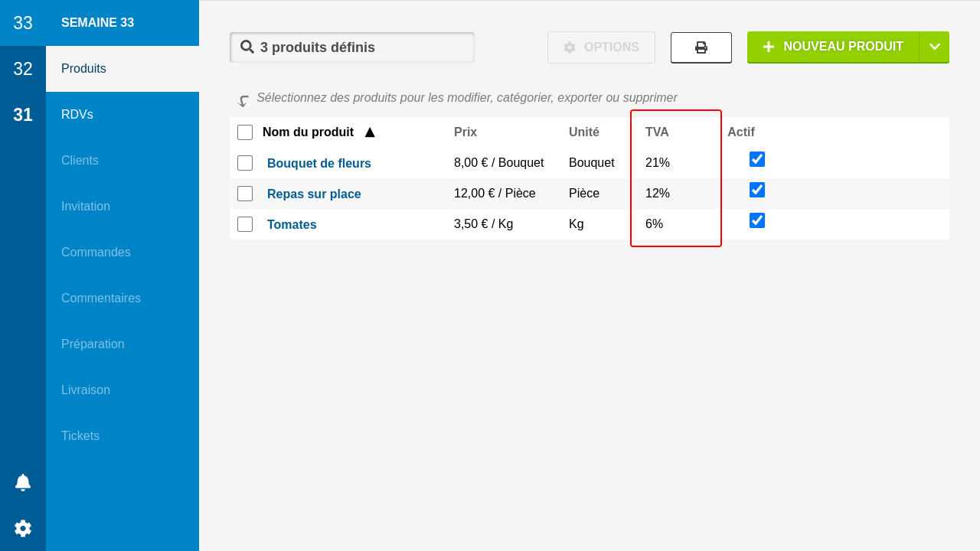Click the search magnifier icon
Viewport: 980px width, 551px height.
coord(247,47)
